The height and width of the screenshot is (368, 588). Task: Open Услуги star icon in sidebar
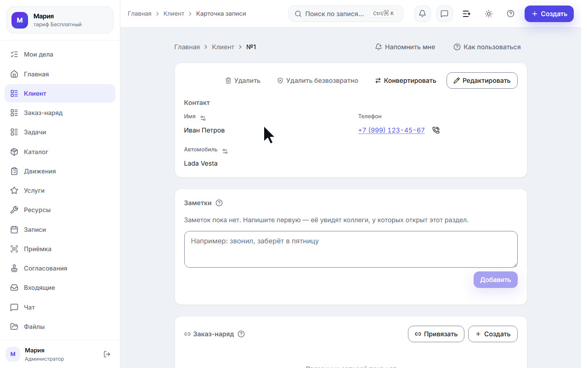pyautogui.click(x=14, y=190)
